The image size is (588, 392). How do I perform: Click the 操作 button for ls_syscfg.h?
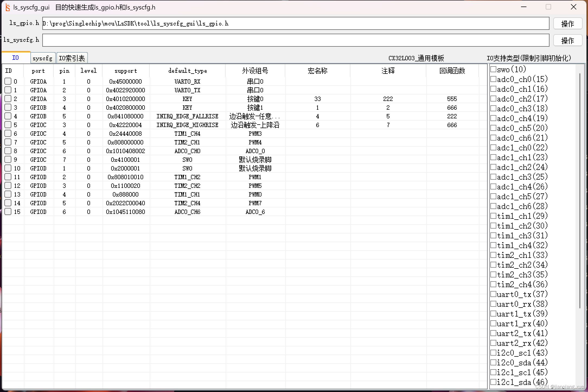[568, 40]
